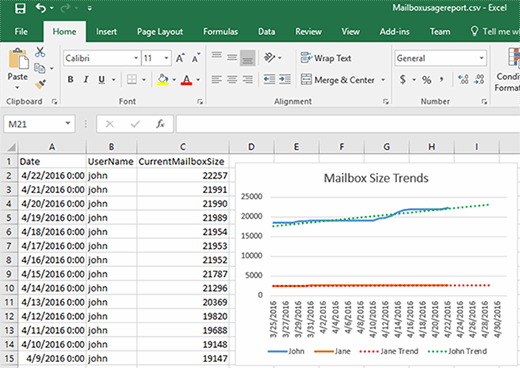Open the Add-ins tab

(394, 32)
